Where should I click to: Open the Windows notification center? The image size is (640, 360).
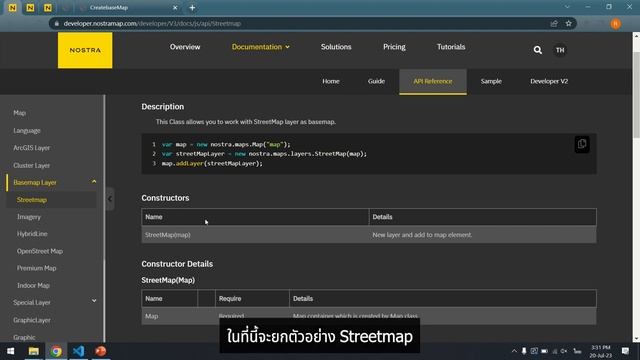pyautogui.click(x=625, y=351)
